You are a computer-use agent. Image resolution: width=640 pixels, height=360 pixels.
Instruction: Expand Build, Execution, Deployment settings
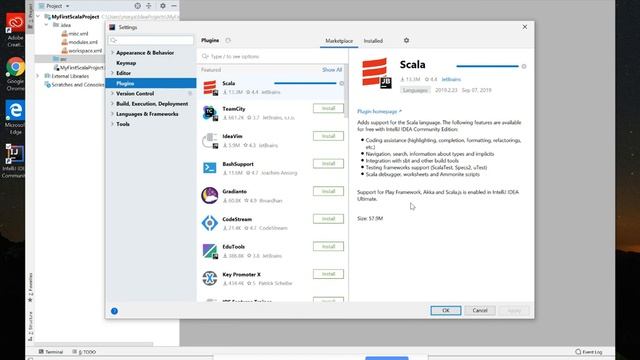point(113,104)
